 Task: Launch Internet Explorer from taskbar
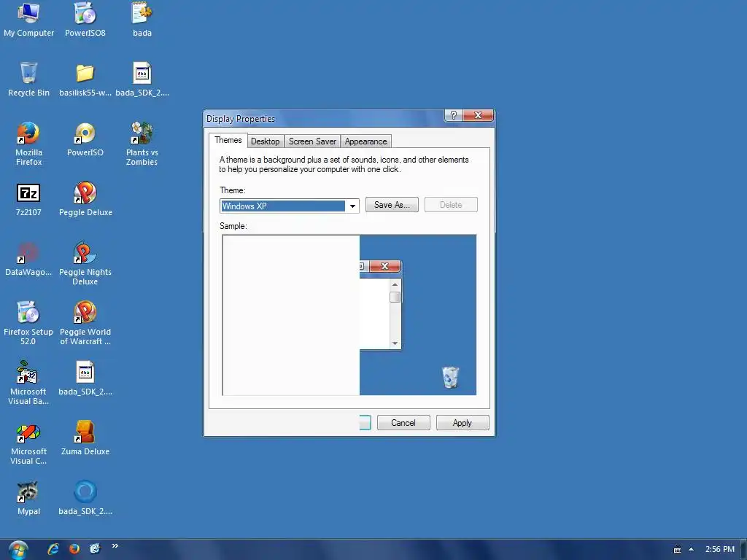(53, 549)
